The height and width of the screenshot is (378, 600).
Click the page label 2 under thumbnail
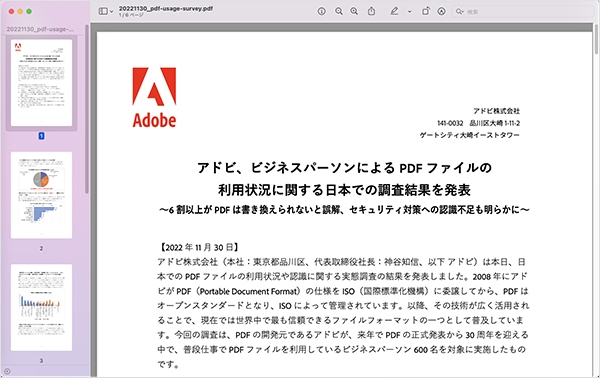coord(41,248)
